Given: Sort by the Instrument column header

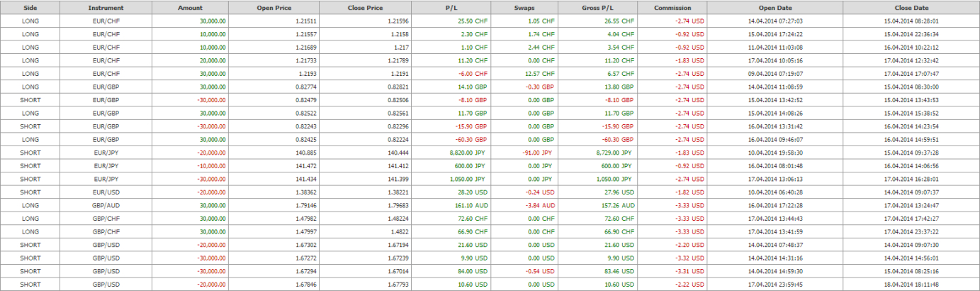Looking at the screenshot, I should pyautogui.click(x=106, y=7).
